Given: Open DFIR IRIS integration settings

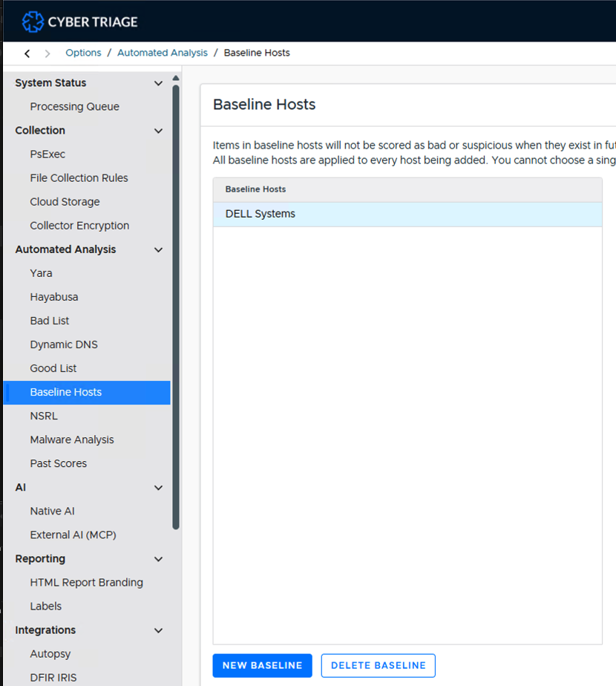Looking at the screenshot, I should pyautogui.click(x=53, y=678).
